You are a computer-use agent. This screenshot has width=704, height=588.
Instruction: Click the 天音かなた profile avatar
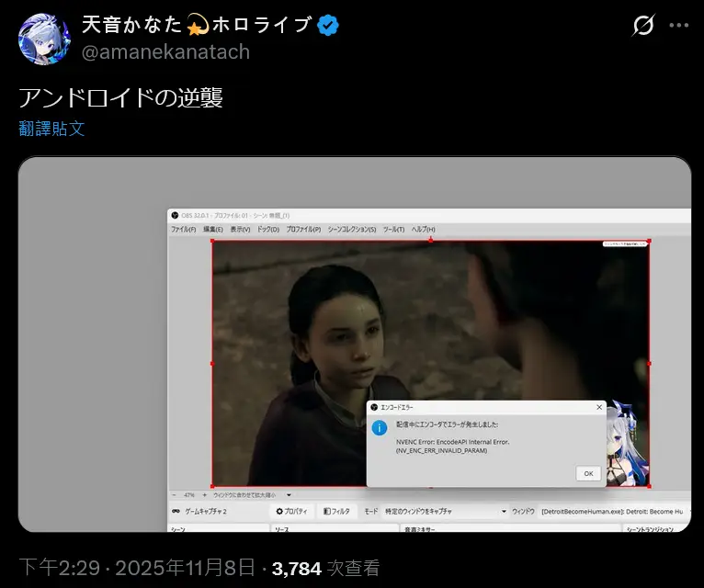click(43, 40)
